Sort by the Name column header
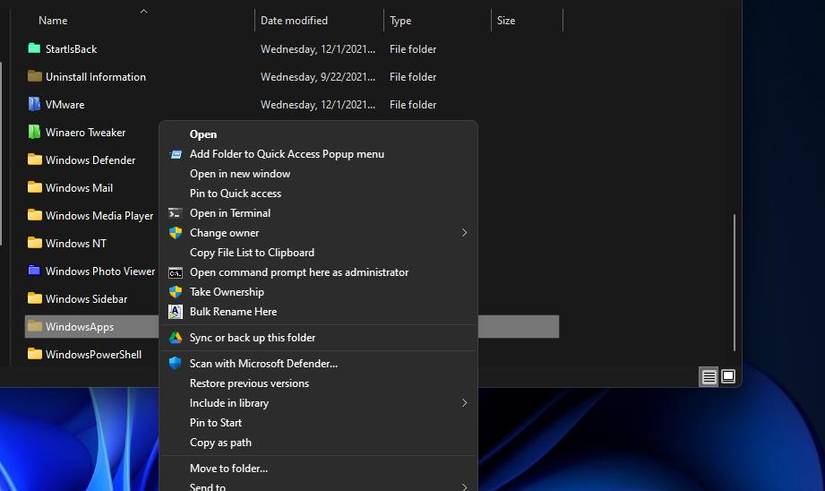The height and width of the screenshot is (491, 825). tap(53, 21)
